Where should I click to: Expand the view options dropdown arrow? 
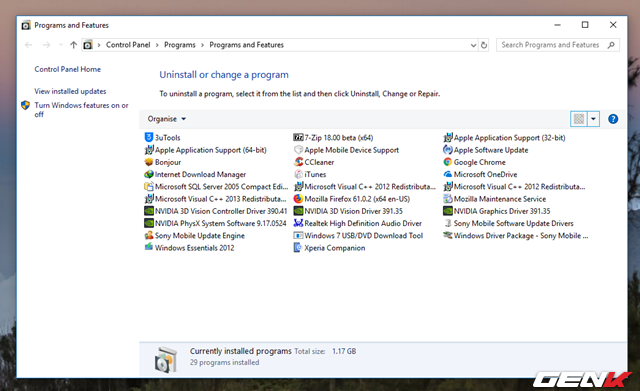593,119
